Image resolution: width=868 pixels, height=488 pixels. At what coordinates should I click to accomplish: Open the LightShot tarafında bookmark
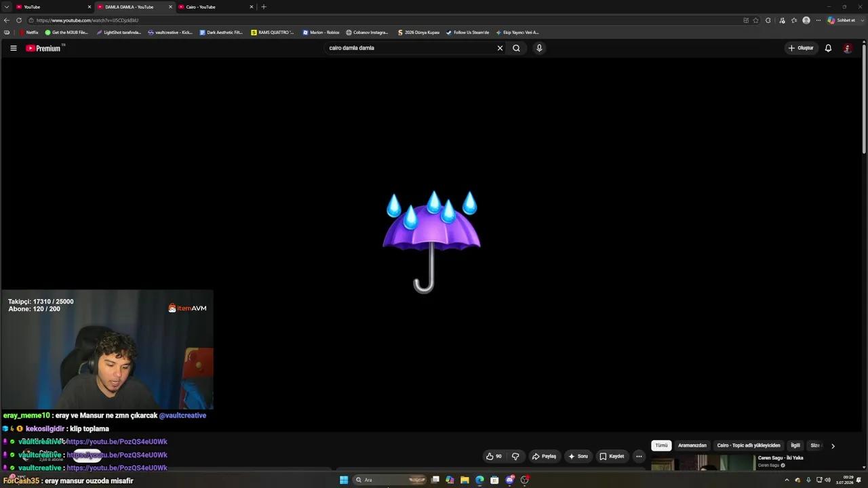(119, 33)
